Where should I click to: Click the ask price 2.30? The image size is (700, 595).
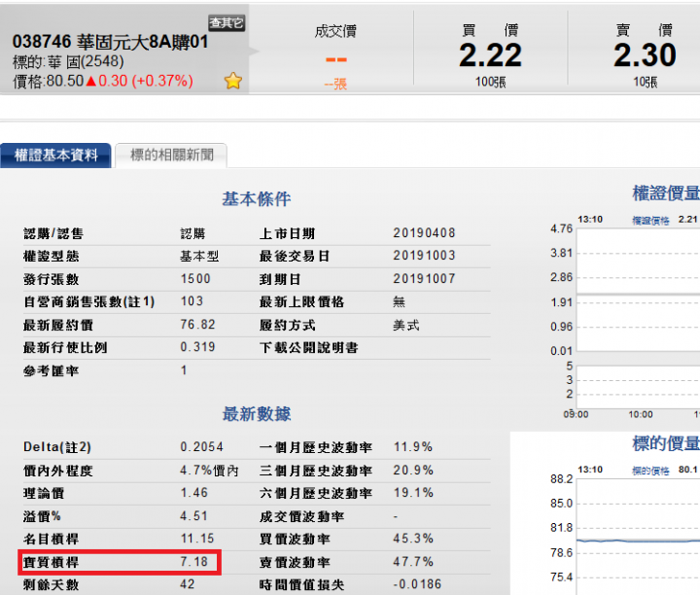coord(645,55)
